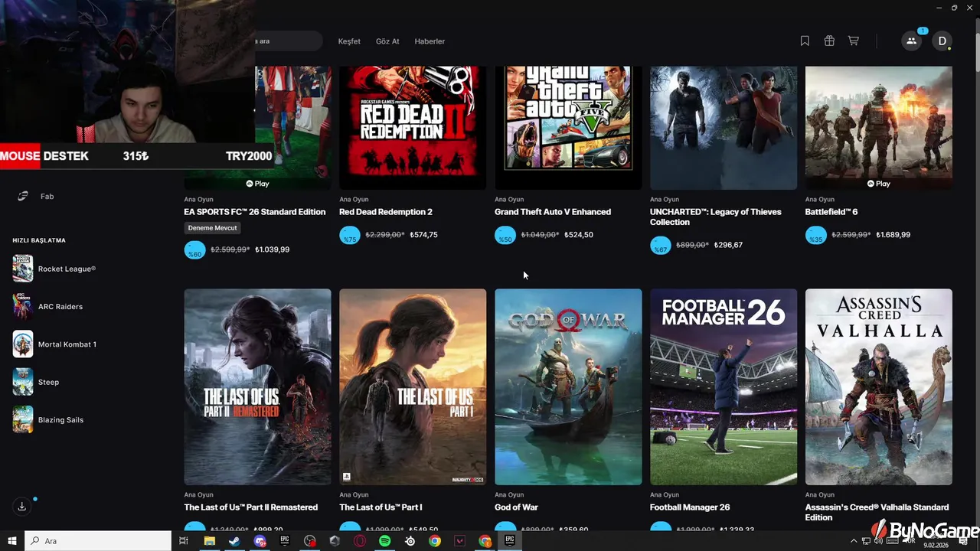Launch Blazing Sails from its sidebar icon
980x551 pixels.
[23, 419]
